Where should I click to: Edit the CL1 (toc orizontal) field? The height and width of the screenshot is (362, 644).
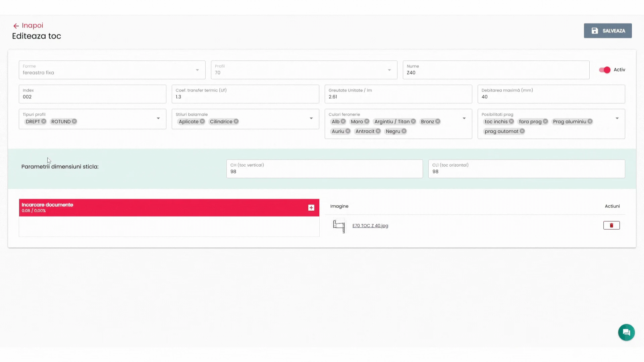click(x=527, y=169)
